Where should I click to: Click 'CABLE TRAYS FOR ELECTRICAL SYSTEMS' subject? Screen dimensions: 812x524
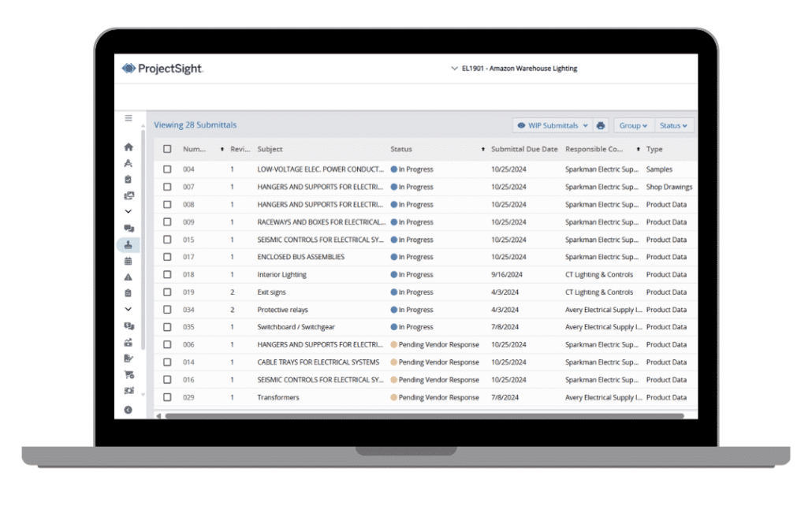click(318, 362)
